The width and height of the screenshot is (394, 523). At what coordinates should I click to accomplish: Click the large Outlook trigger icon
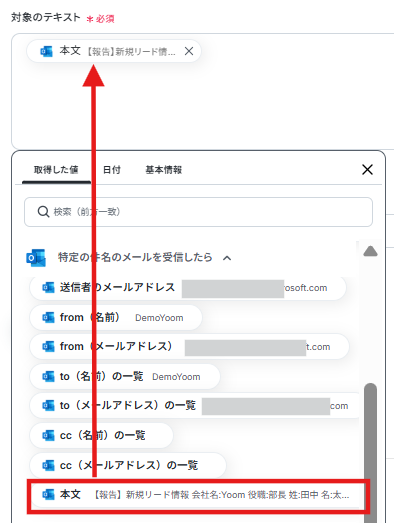point(36,257)
